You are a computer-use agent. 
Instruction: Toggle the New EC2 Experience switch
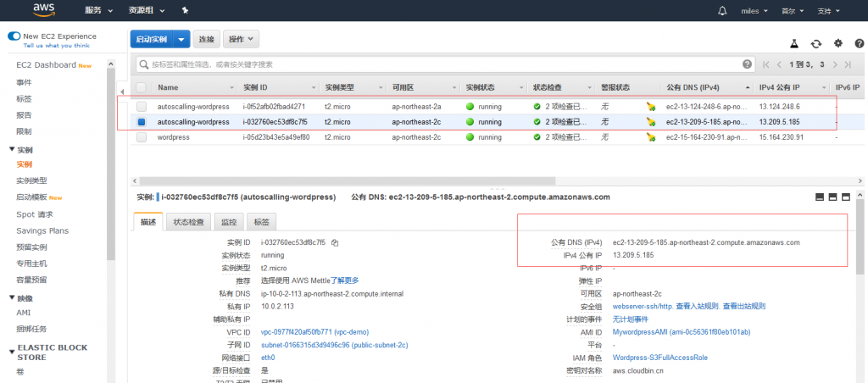coord(14,36)
